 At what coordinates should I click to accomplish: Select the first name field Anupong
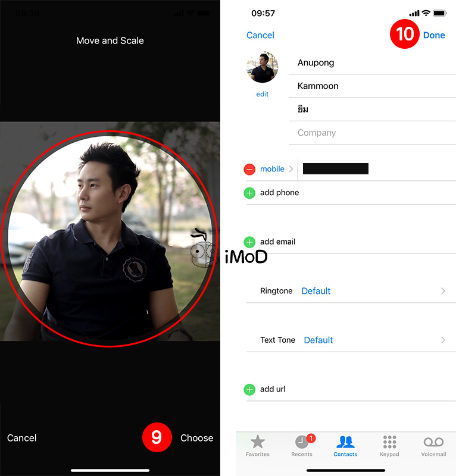click(x=372, y=62)
